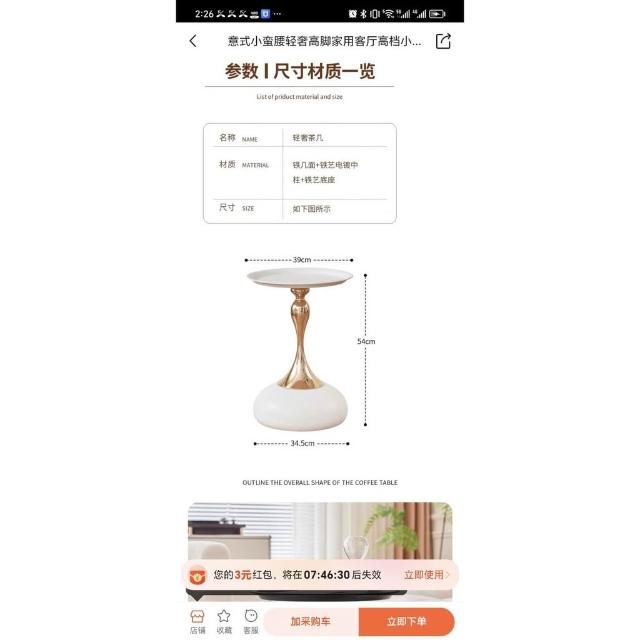Open the 店铺 shop icon
640x640 pixels.
pyautogui.click(x=197, y=622)
